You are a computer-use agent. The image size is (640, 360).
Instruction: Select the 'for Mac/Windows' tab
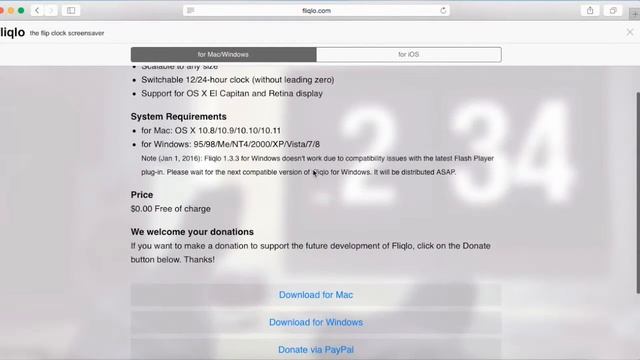coord(223,54)
